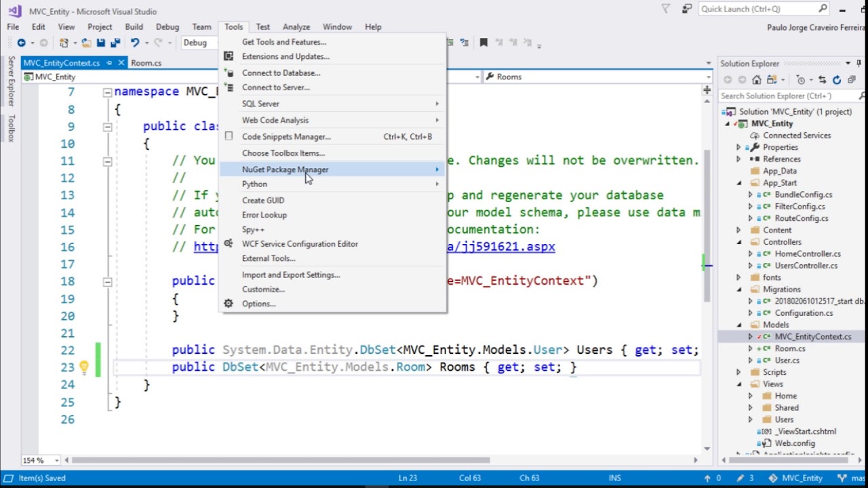The height and width of the screenshot is (488, 868).
Task: Collapse the comment block outlining on line 11
Action: point(107,161)
